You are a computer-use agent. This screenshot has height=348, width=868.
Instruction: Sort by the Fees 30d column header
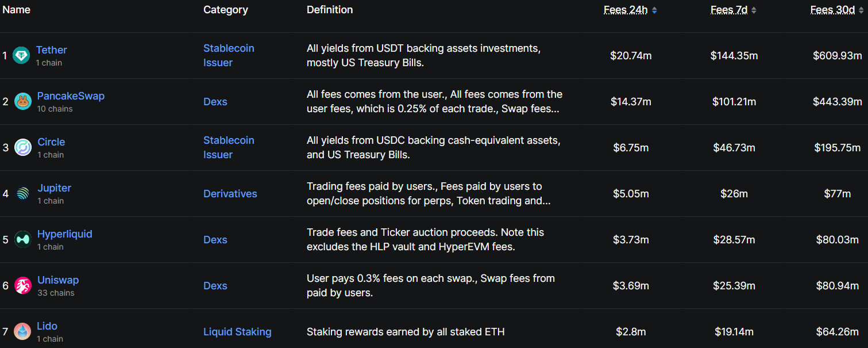click(832, 10)
